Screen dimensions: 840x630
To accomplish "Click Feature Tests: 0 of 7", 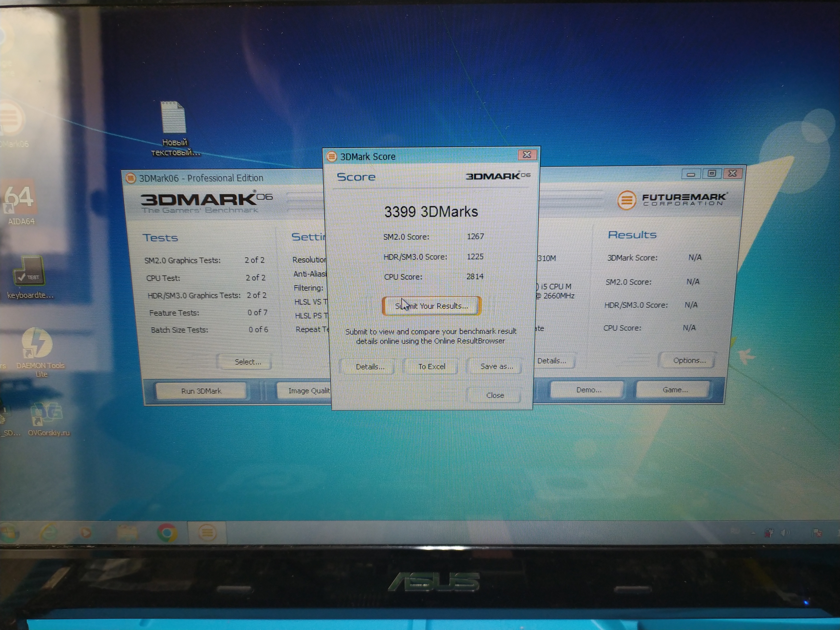I will pos(208,312).
